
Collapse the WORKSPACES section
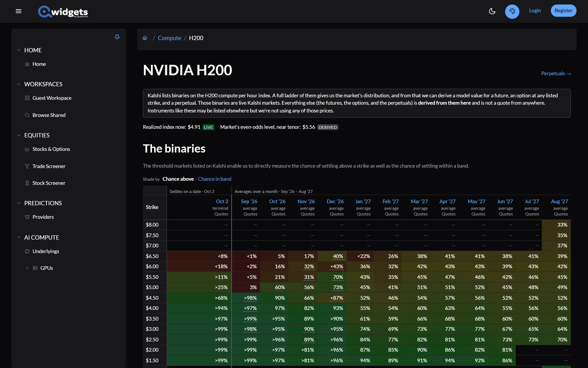(19, 84)
